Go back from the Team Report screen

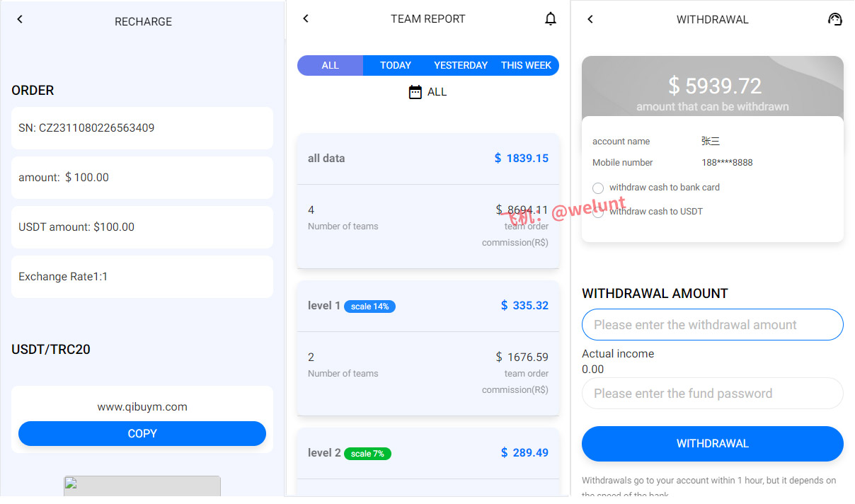coord(306,18)
